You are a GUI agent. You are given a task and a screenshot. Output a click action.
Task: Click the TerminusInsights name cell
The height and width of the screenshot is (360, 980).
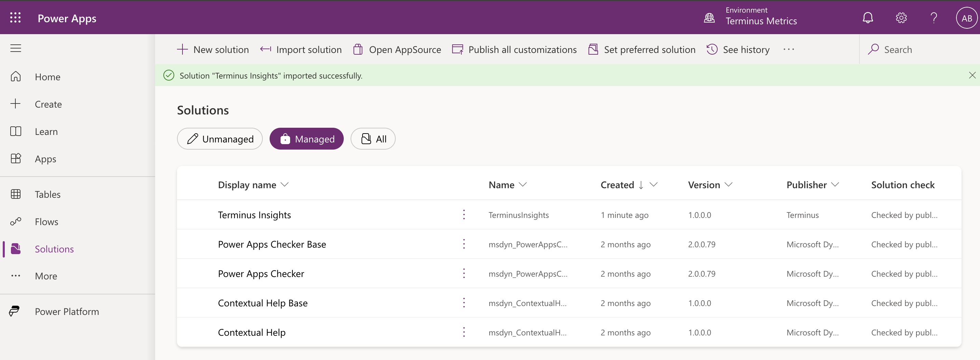tap(519, 215)
